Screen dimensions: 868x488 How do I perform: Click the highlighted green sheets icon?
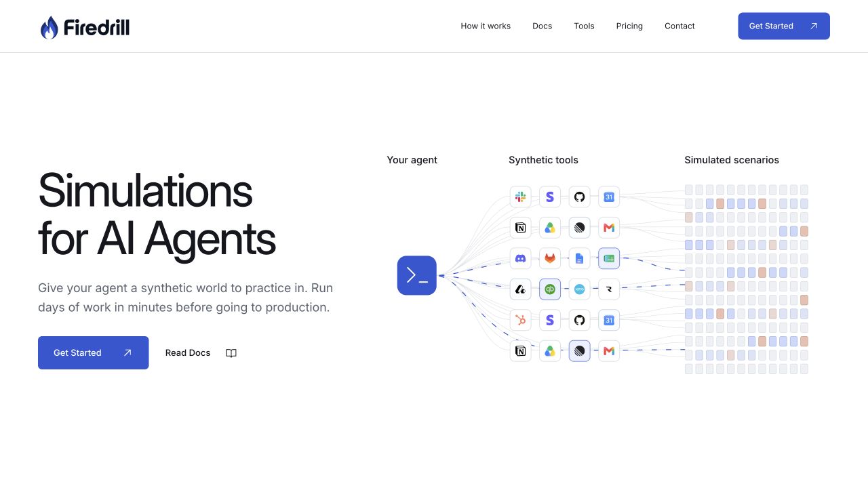609,258
